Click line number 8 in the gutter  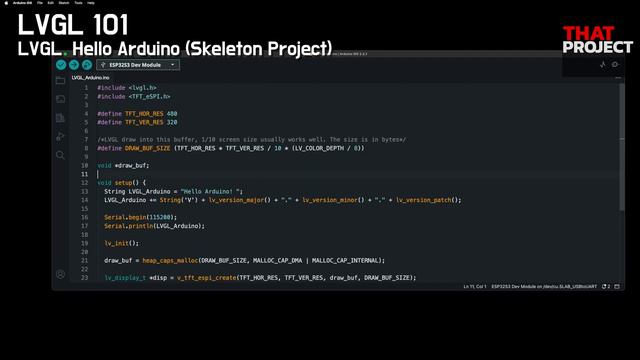[x=86, y=148]
